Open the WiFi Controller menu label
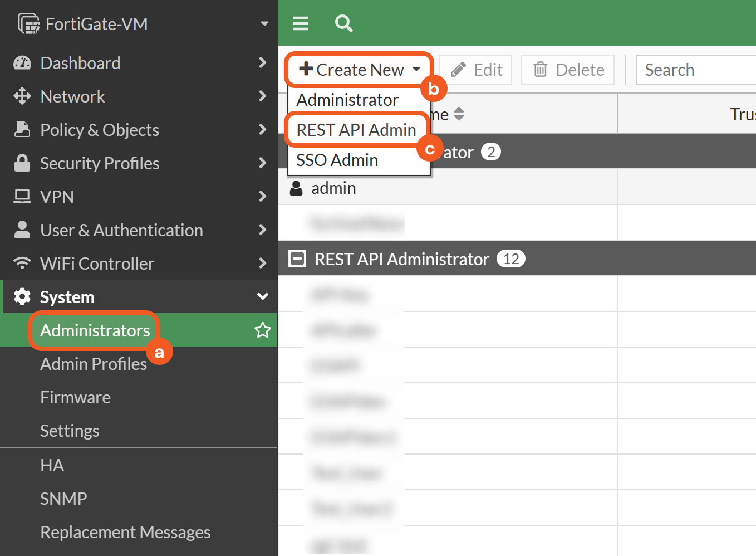The image size is (756, 556). pos(97,264)
